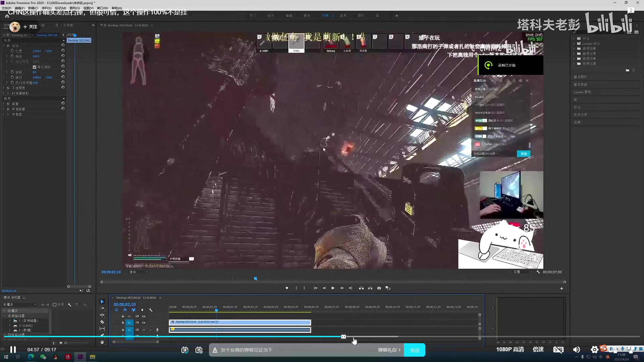
Task: Toggle animation stopwatch for 锚点
Action: click(x=12, y=77)
